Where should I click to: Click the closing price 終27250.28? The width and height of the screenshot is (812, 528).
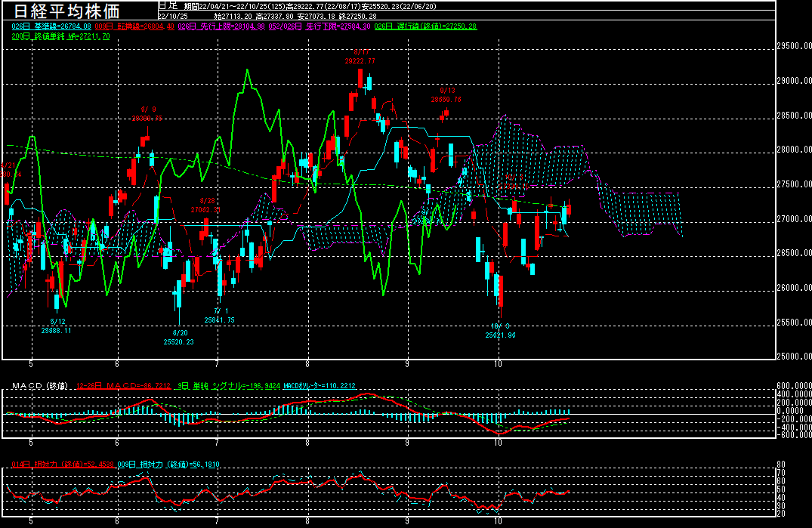[x=357, y=16]
